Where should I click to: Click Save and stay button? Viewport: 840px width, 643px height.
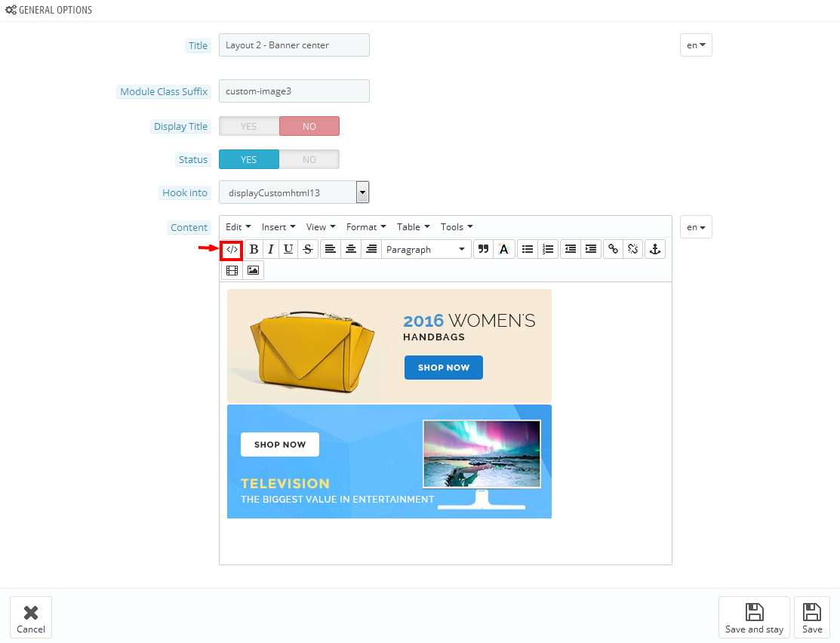point(754,618)
